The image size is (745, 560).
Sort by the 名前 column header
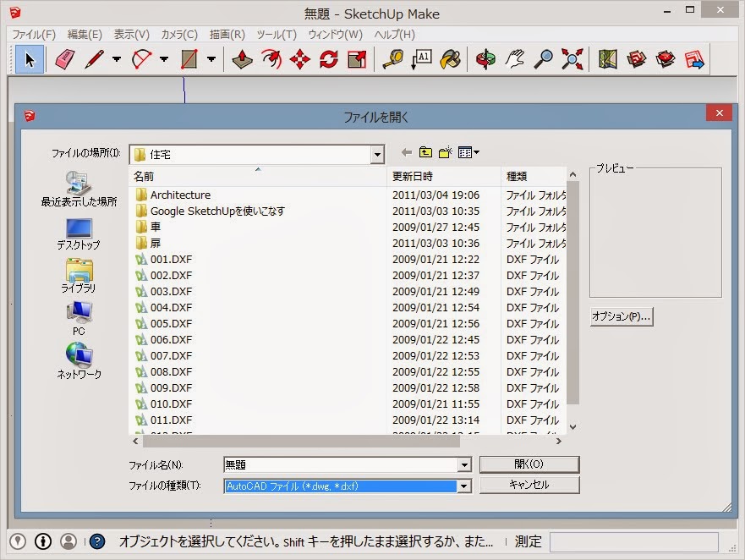pos(258,176)
